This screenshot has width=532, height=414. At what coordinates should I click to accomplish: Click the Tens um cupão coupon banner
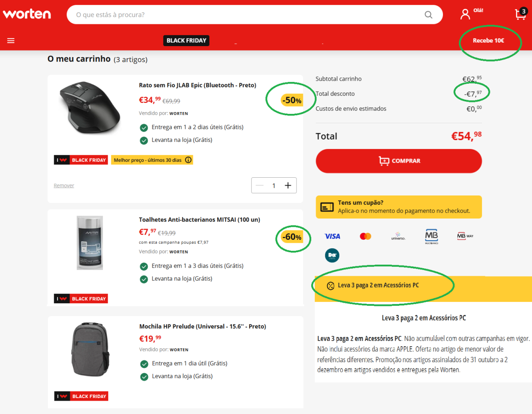(x=399, y=207)
